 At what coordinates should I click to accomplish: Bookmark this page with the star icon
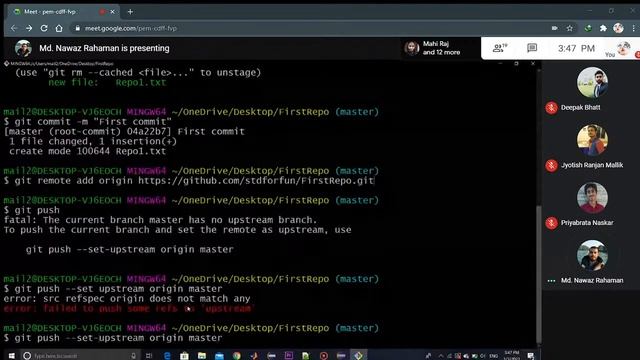pyautogui.click(x=570, y=28)
